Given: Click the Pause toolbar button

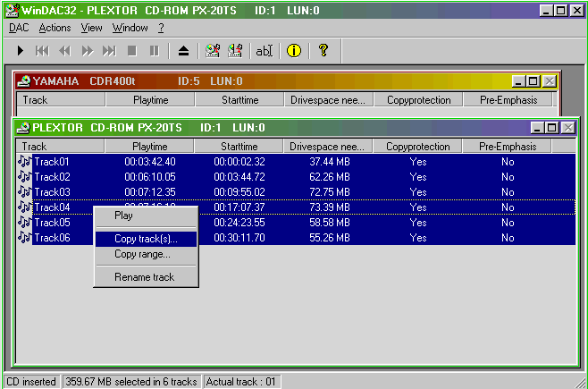Looking at the screenshot, I should pyautogui.click(x=154, y=51).
